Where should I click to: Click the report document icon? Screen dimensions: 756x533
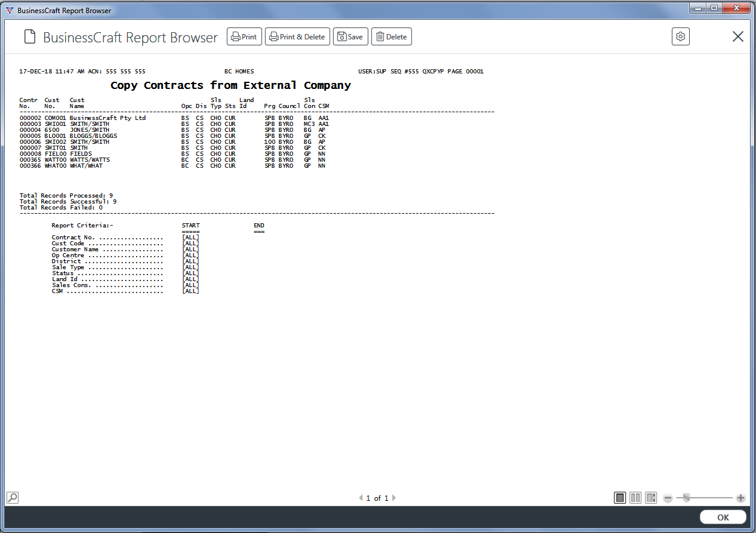pos(30,37)
